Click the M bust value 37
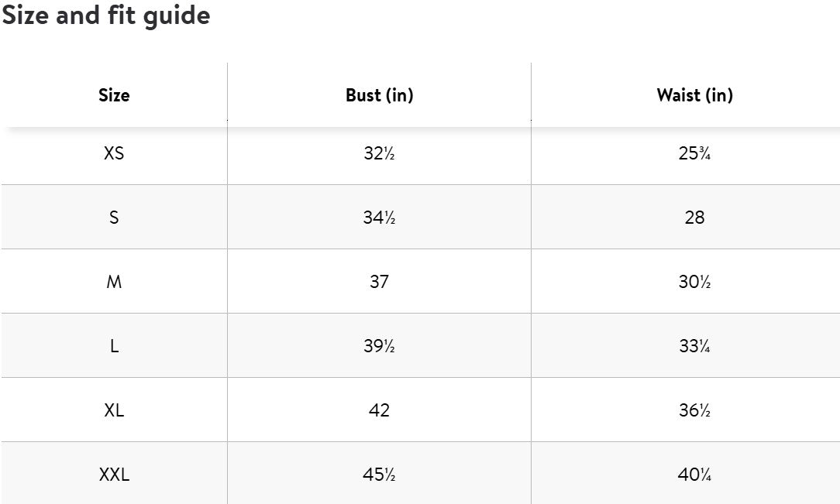The image size is (840, 504). click(x=379, y=282)
